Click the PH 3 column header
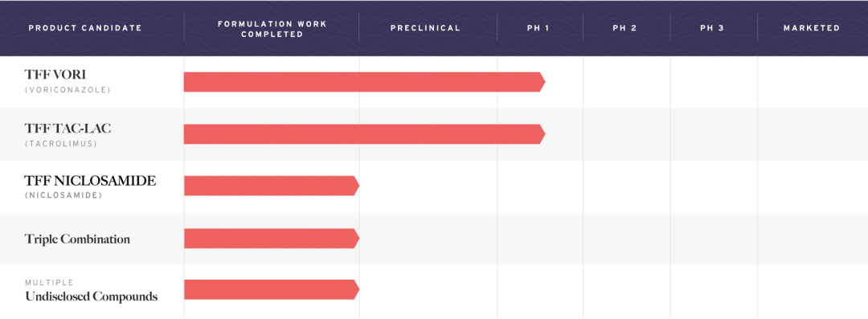The width and height of the screenshot is (868, 319). coord(712,27)
